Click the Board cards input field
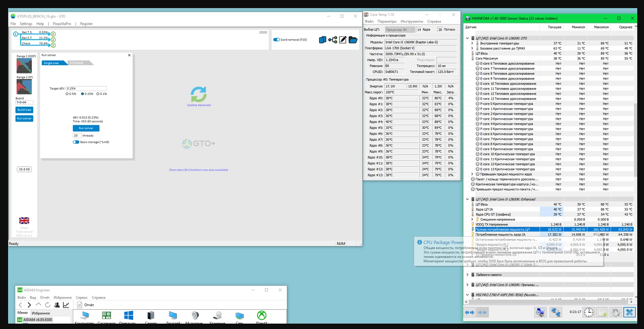644x329 pixels. point(24,103)
